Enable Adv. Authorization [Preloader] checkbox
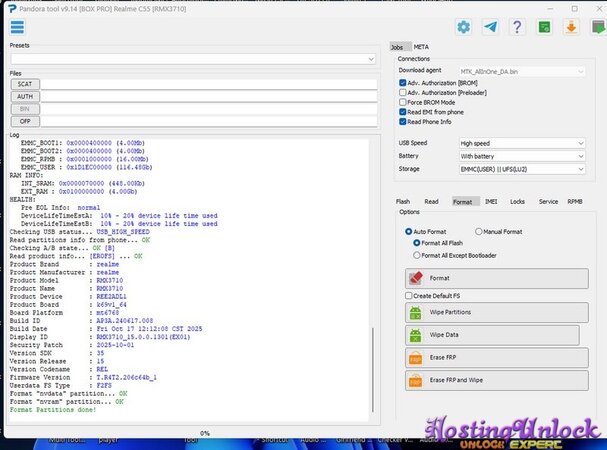The image size is (607, 450). tap(402, 92)
